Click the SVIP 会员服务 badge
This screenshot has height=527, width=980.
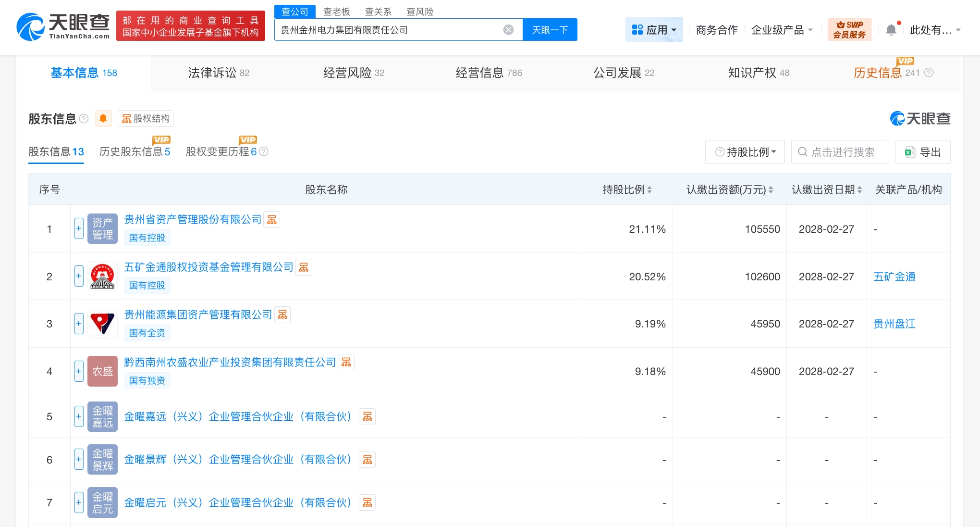(x=849, y=30)
